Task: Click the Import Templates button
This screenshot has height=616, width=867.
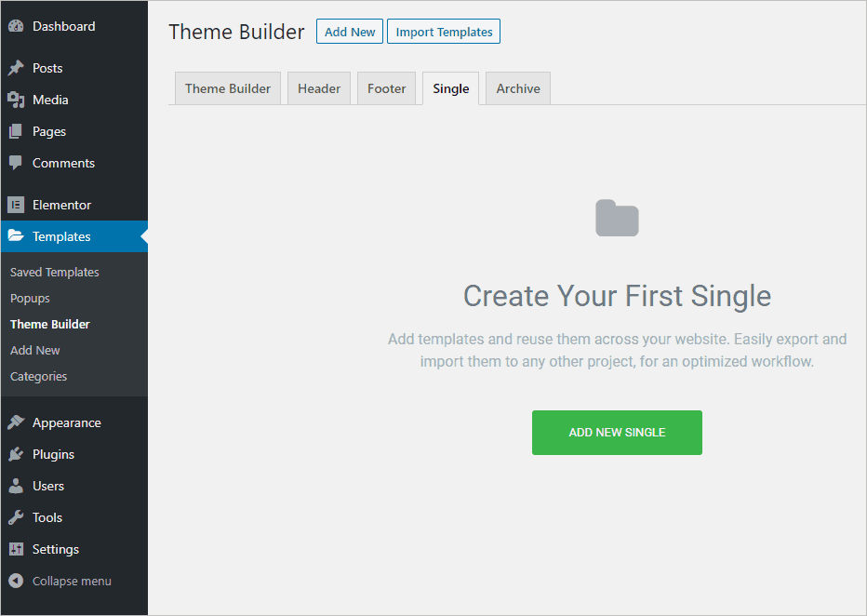Action: pyautogui.click(x=444, y=32)
